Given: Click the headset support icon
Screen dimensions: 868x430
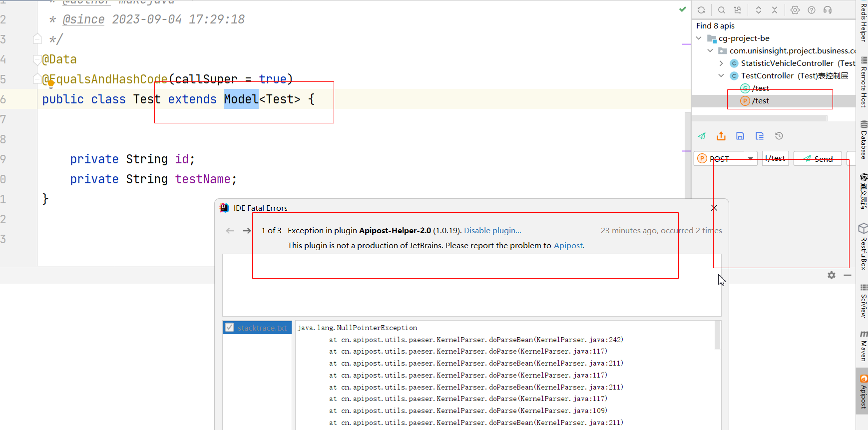Looking at the screenshot, I should click(x=828, y=10).
